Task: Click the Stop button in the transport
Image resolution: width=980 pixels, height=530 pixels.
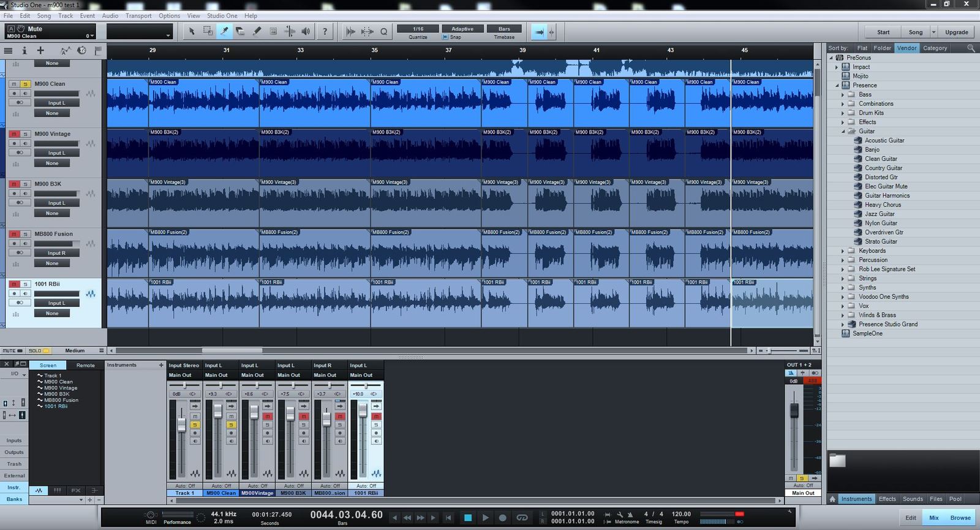Action: pyautogui.click(x=468, y=518)
